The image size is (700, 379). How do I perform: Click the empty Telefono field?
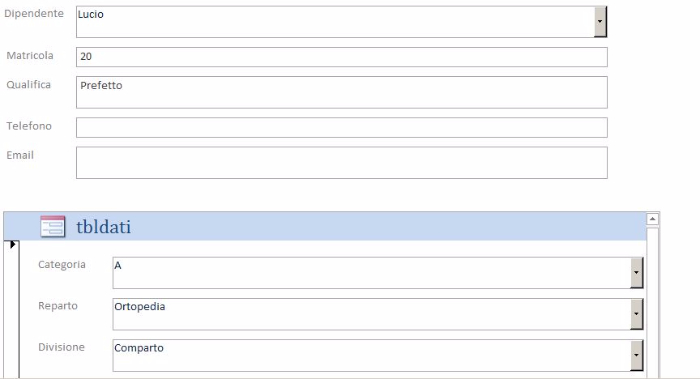342,128
